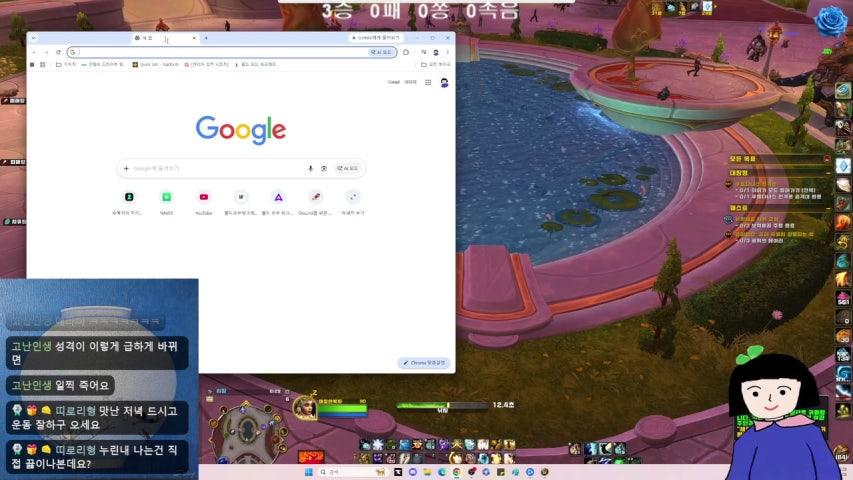853x480 pixels.
Task: Open the Quick Sim Raidbots bookmark
Action: [x=156, y=64]
